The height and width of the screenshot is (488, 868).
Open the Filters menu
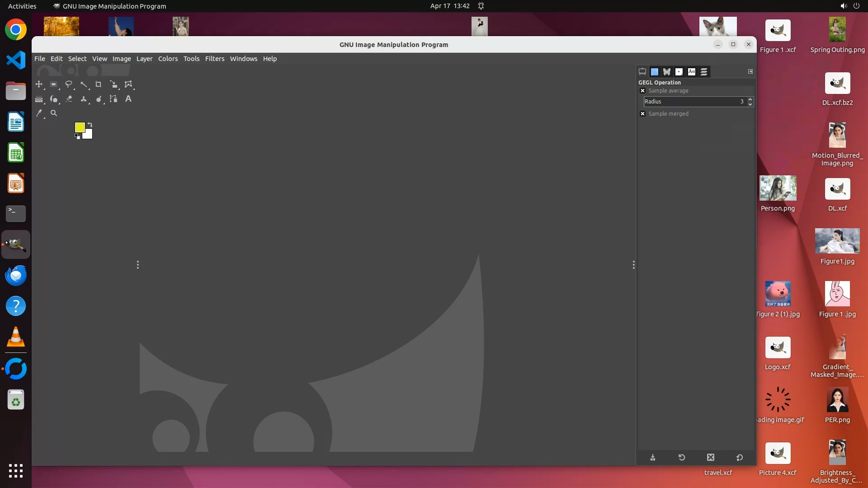214,59
